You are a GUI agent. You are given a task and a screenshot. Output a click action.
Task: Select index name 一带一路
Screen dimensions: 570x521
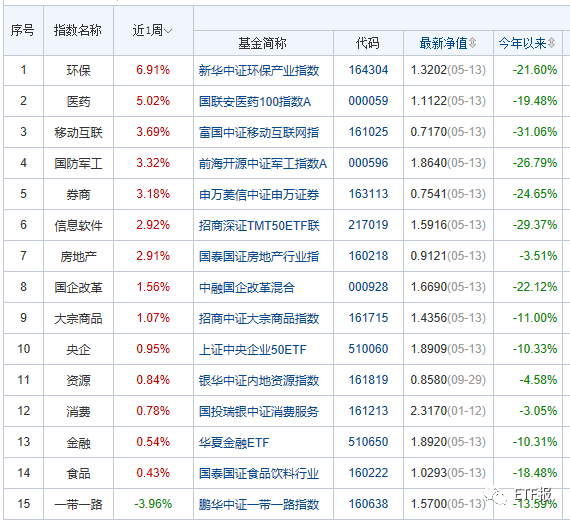78,504
